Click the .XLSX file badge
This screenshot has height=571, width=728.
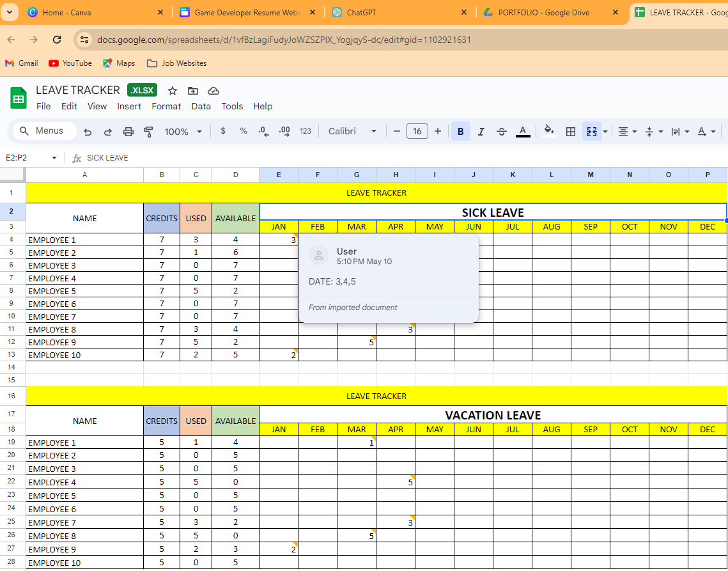pyautogui.click(x=142, y=90)
